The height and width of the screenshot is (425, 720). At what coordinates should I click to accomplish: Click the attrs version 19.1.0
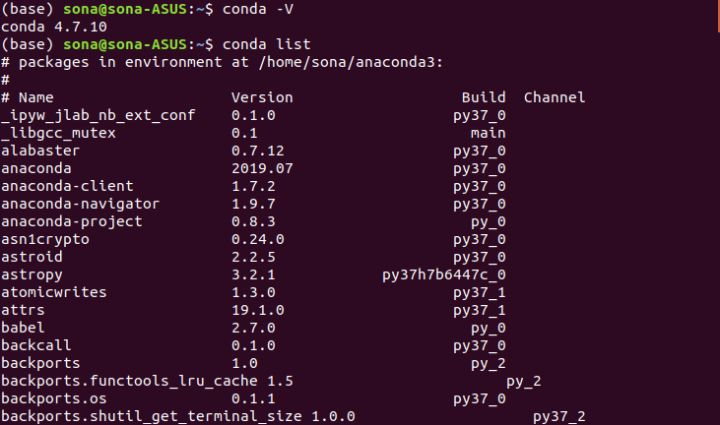[x=258, y=310]
